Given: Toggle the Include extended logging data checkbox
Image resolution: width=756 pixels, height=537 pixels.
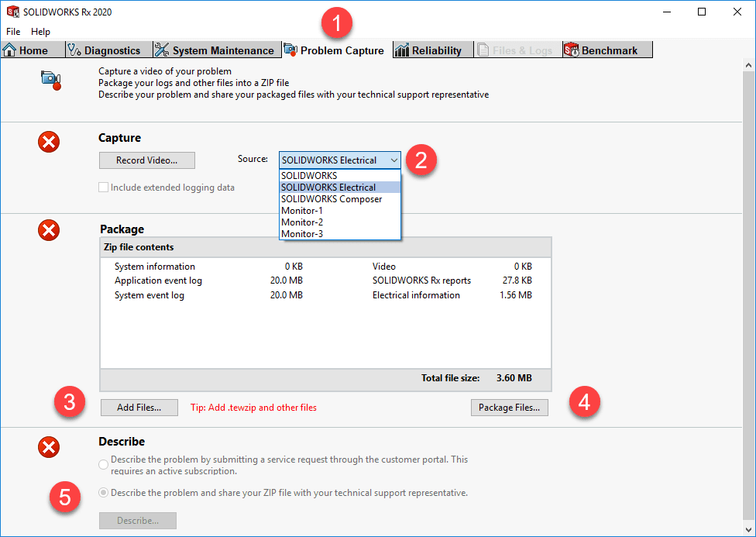Looking at the screenshot, I should (103, 188).
